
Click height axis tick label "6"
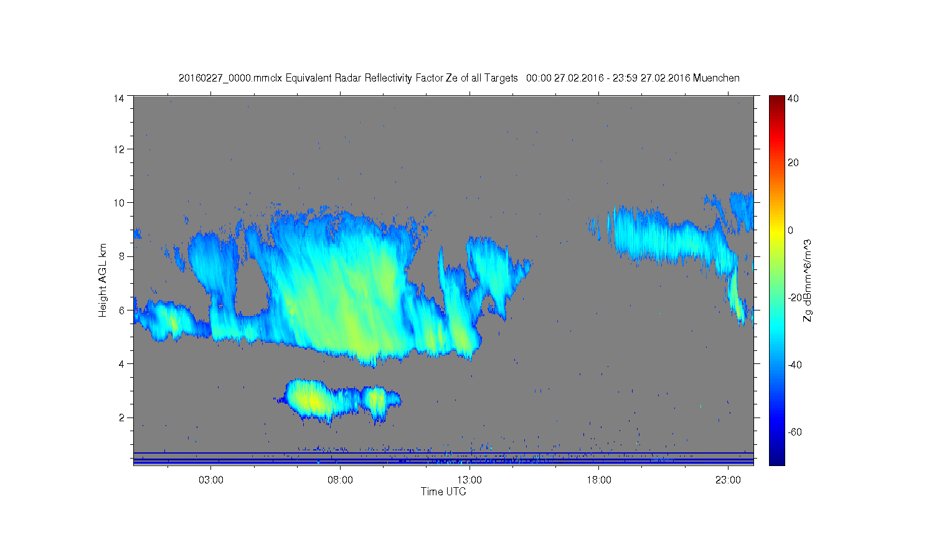(x=122, y=310)
